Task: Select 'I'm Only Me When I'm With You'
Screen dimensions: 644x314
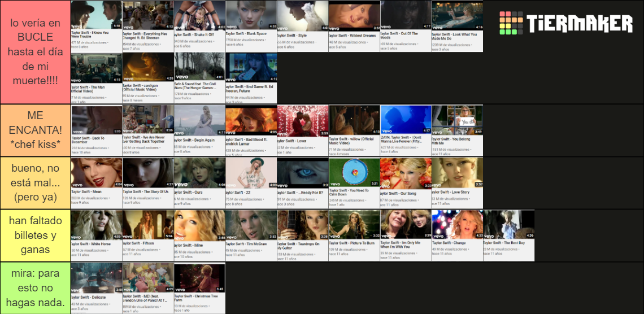Action: (x=406, y=236)
